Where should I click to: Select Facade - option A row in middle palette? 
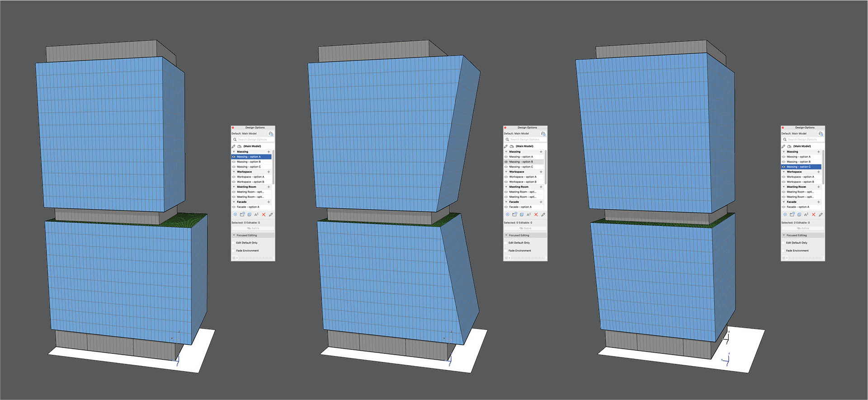pyautogui.click(x=524, y=207)
